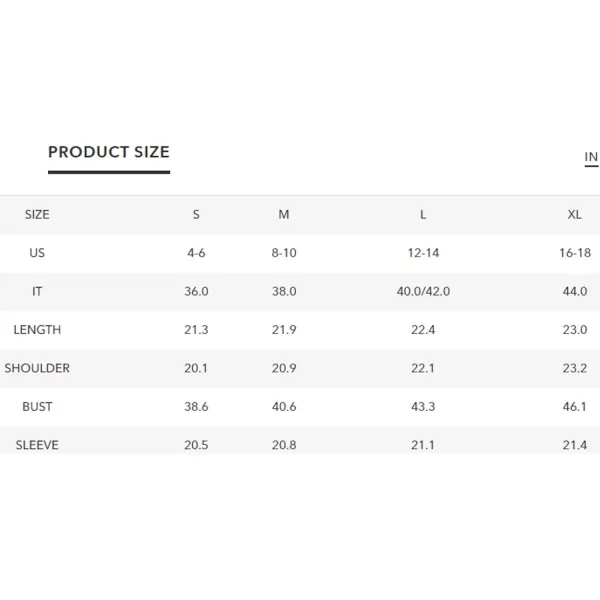Click the bust value 38.6

point(196,406)
